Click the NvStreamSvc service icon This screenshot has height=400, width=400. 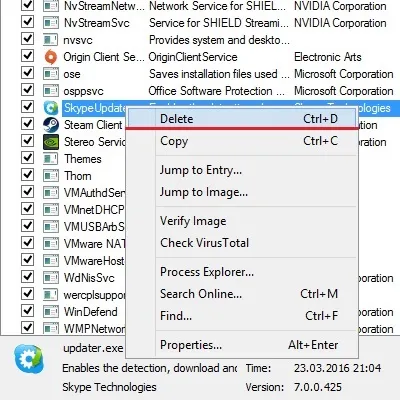point(51,23)
